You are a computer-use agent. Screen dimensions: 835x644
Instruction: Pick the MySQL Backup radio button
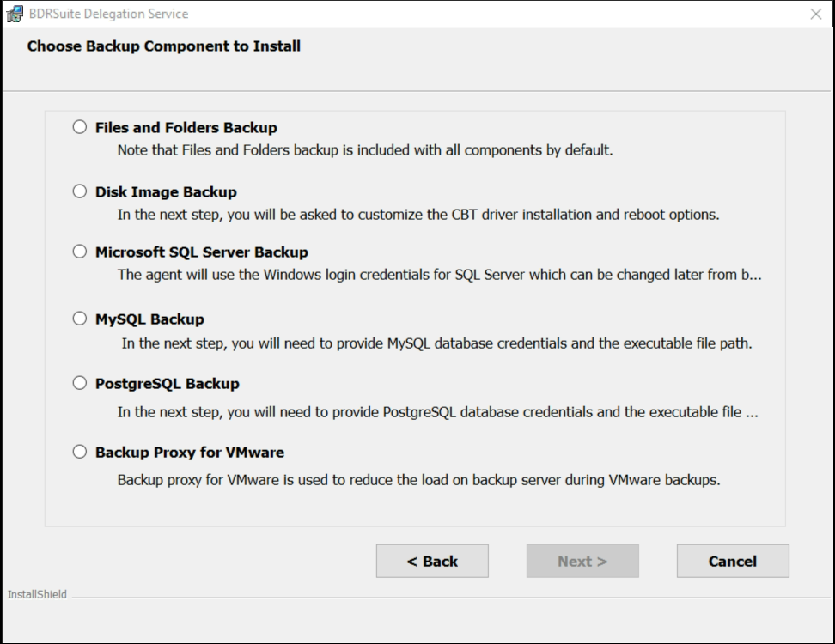pyautogui.click(x=80, y=319)
